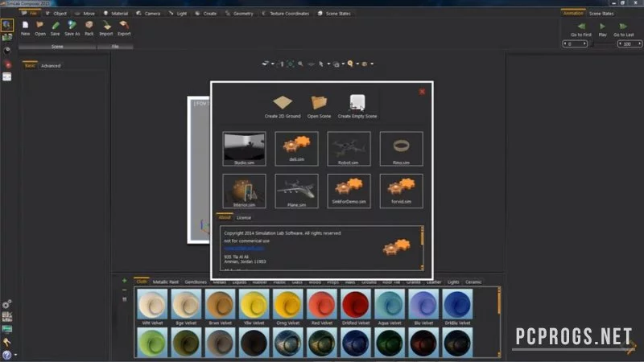This screenshot has height=362, width=644.
Task: Click the blue website link in About
Action: [244, 249]
